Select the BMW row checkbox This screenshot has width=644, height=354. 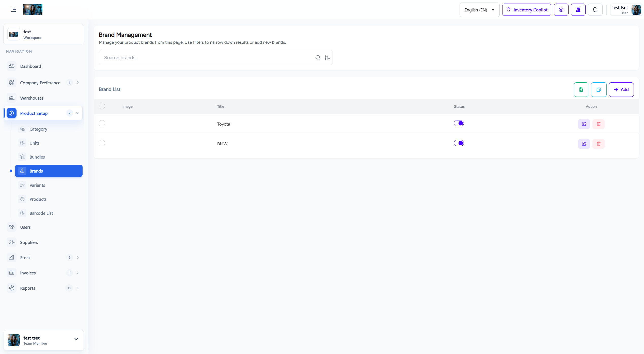point(102,143)
